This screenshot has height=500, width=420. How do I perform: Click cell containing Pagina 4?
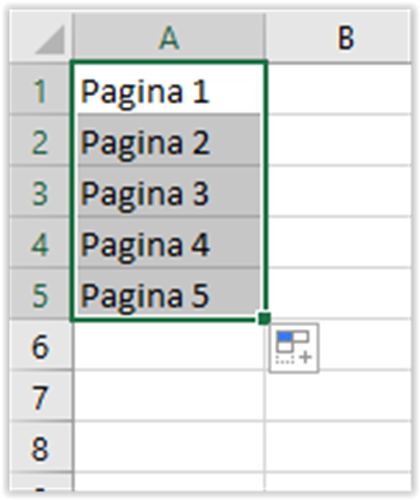pos(169,243)
